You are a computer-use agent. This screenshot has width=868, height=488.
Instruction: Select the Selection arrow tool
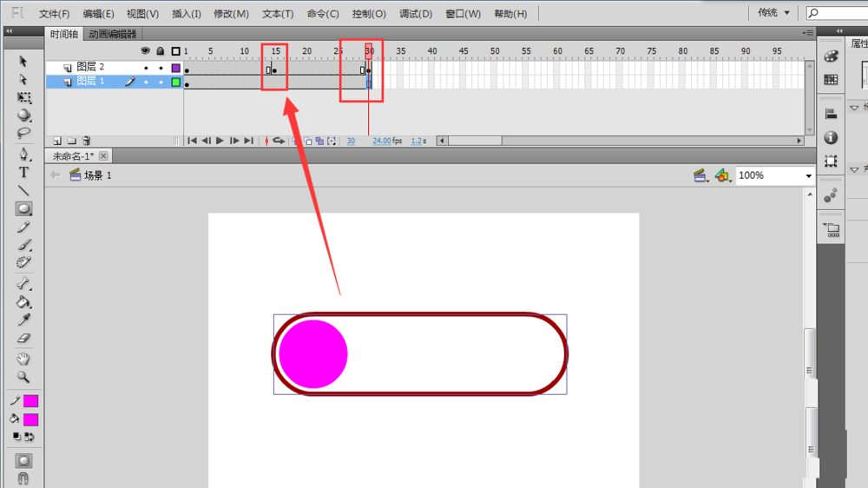coord(23,61)
